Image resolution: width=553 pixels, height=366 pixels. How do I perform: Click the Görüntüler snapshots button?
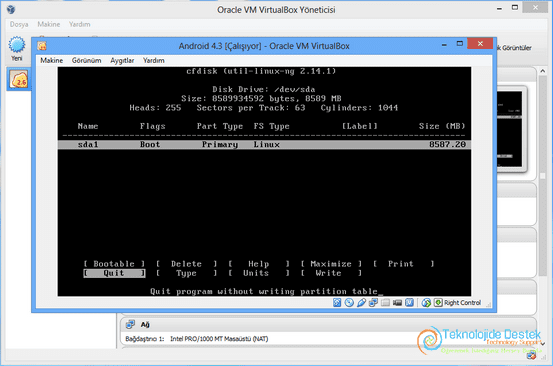pyautogui.click(x=514, y=48)
